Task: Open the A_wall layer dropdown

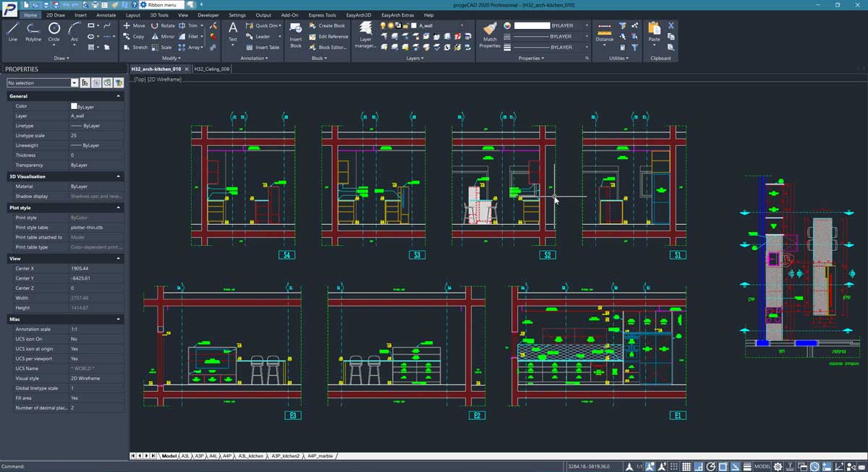Action: coord(462,25)
